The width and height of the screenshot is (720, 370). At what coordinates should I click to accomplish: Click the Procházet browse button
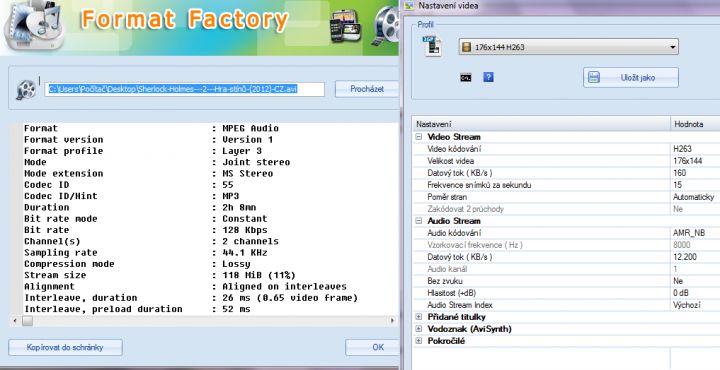pos(367,89)
